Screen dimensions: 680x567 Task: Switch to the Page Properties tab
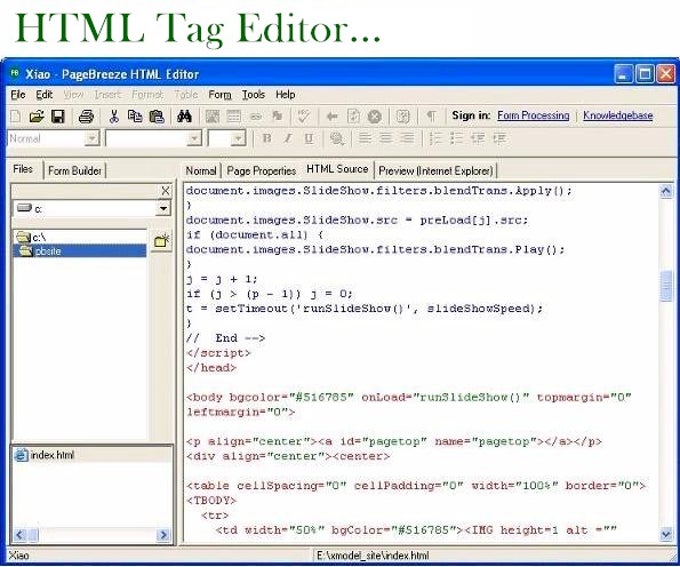261,171
